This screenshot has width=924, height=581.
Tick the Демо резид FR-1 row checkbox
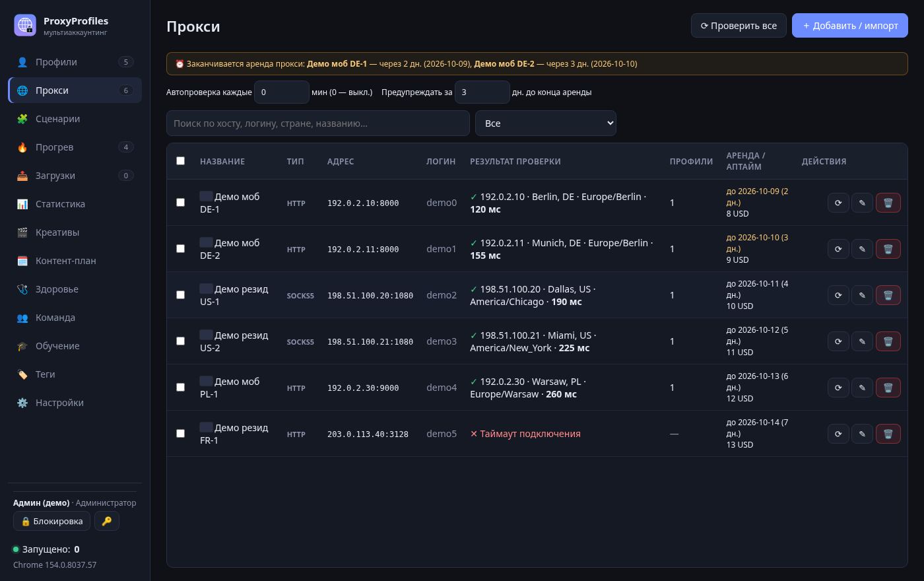[x=181, y=433]
